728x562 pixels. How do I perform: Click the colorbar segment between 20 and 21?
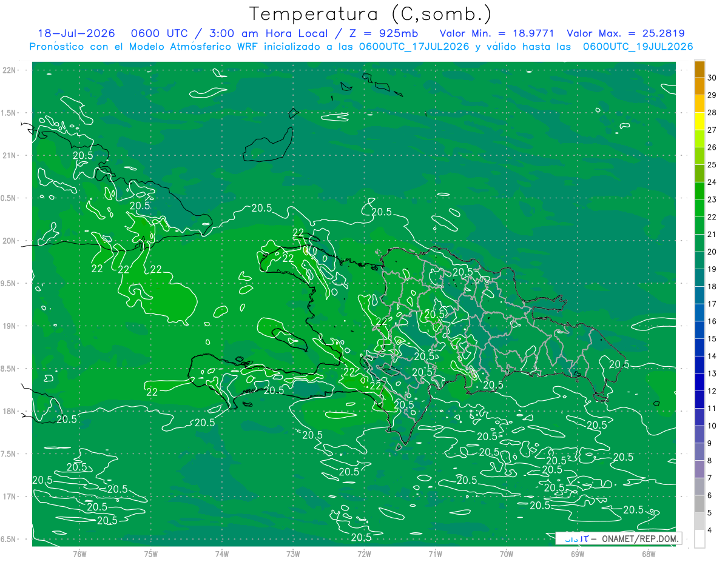point(699,243)
